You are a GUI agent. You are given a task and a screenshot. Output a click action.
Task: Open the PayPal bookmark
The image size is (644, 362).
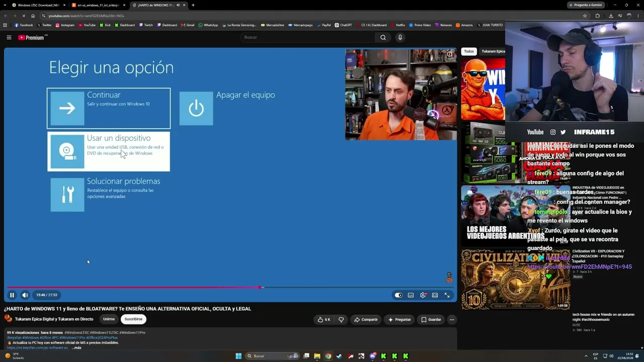[324, 25]
